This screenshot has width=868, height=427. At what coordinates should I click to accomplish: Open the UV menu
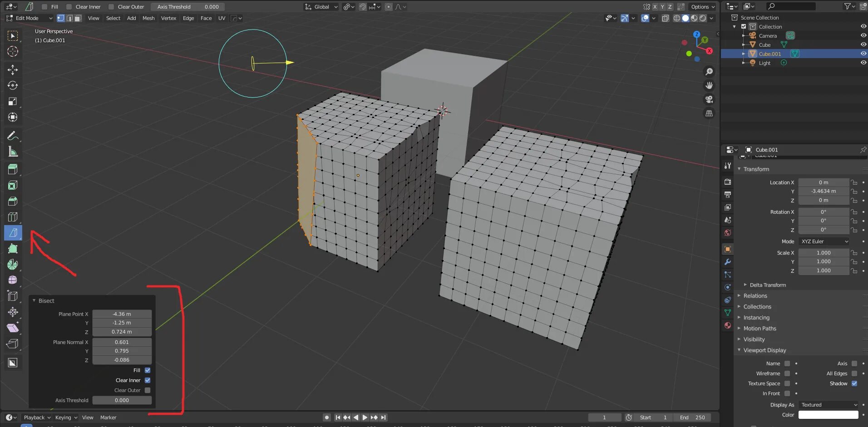coord(222,18)
